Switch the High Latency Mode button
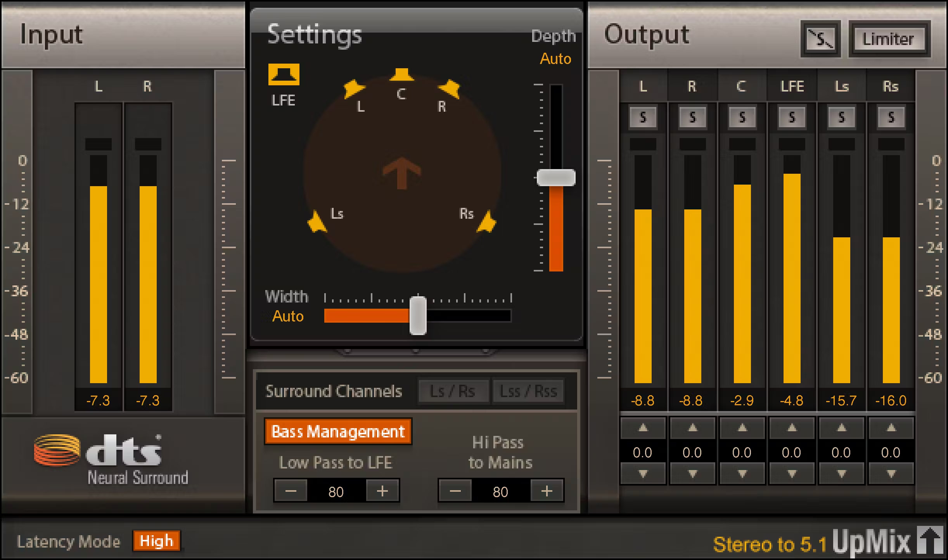This screenshot has height=560, width=948. (156, 541)
